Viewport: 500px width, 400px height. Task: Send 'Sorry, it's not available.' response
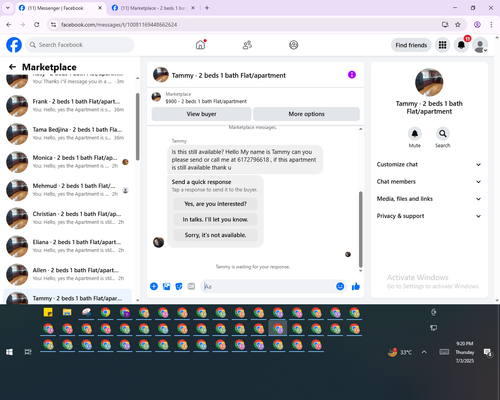coord(215,235)
